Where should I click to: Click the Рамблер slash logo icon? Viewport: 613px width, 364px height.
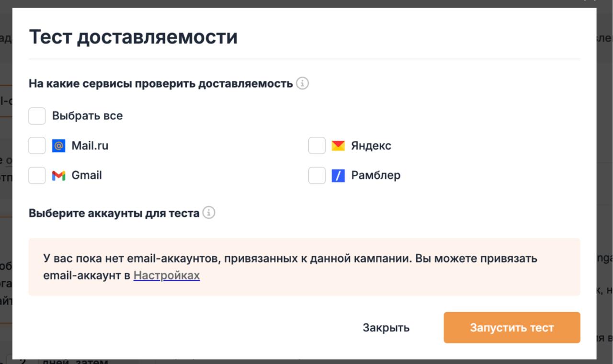click(x=338, y=175)
